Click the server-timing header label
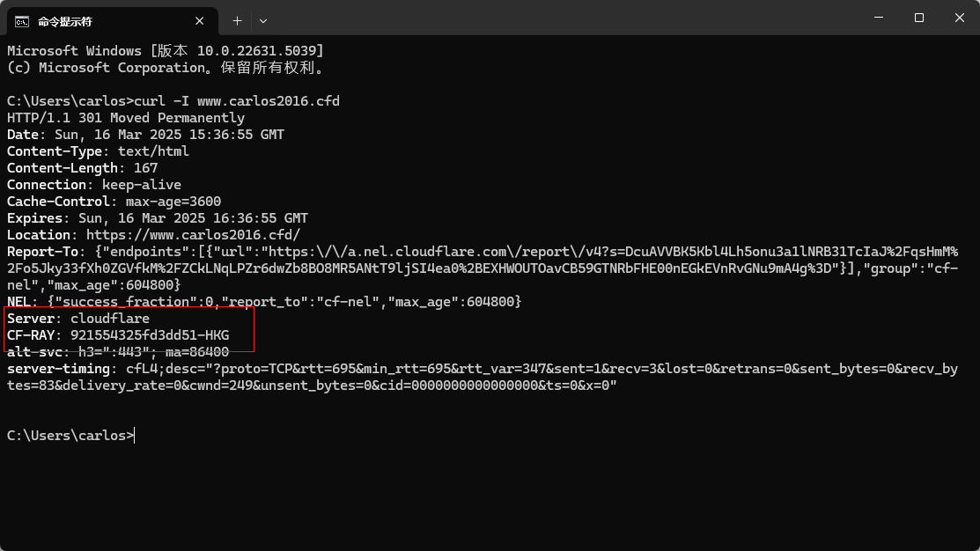This screenshot has width=980, height=551. (x=59, y=369)
